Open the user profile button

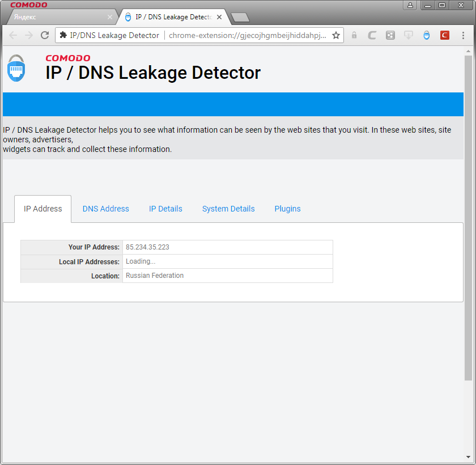410,5
